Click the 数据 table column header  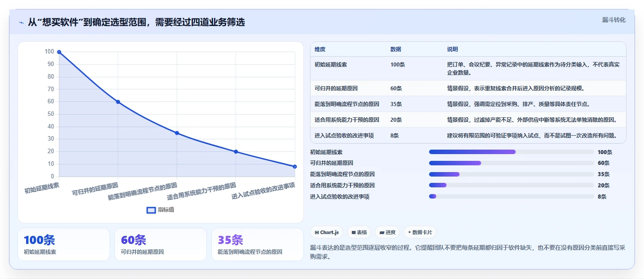(x=396, y=49)
